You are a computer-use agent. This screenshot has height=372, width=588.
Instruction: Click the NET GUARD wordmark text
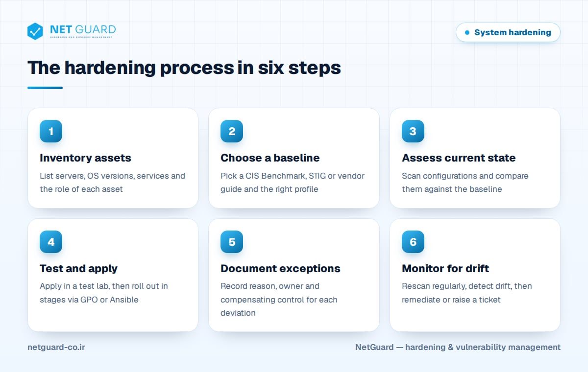pyautogui.click(x=83, y=30)
